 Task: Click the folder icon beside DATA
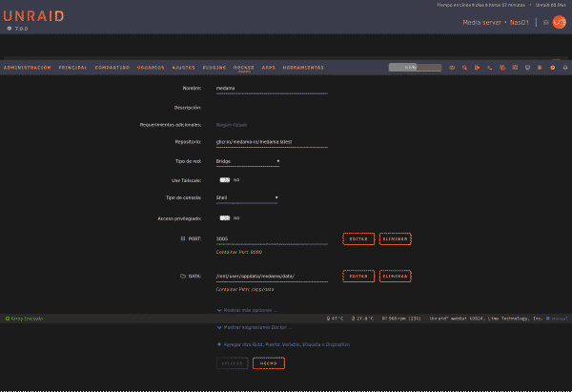click(x=183, y=276)
